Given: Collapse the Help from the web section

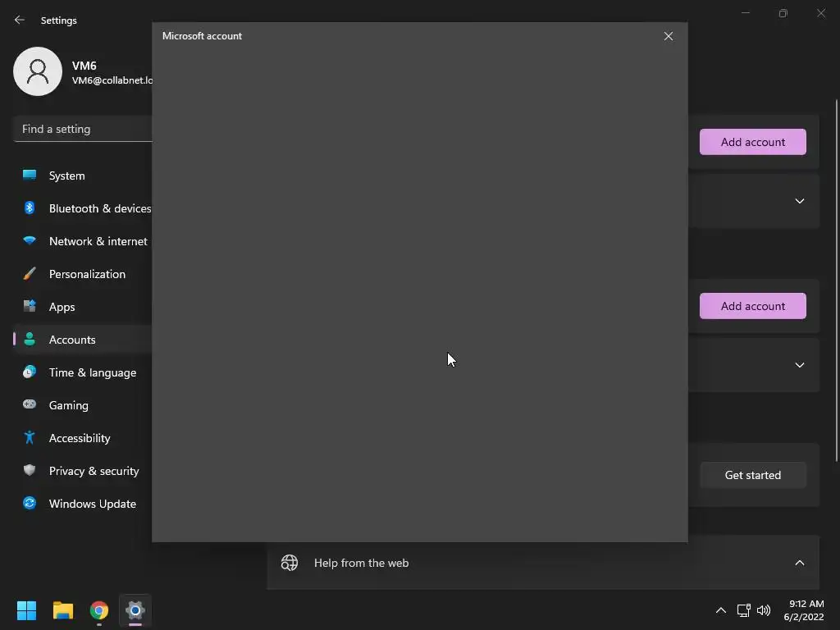Looking at the screenshot, I should point(799,563).
